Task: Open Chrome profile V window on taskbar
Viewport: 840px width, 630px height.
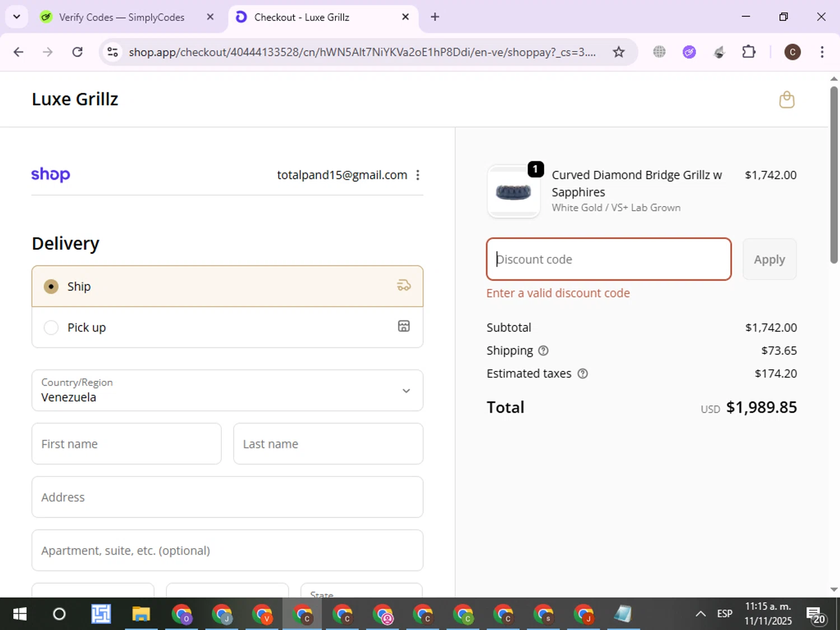Action: point(262,614)
